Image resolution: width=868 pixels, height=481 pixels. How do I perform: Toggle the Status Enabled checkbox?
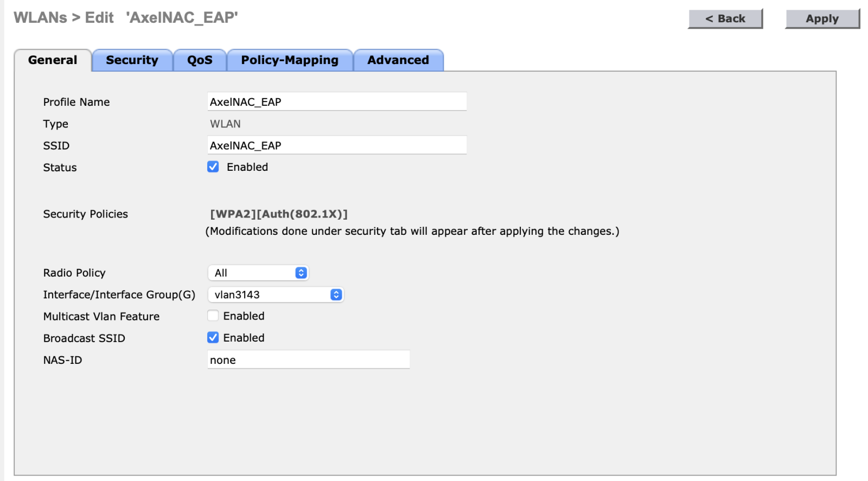[213, 167]
